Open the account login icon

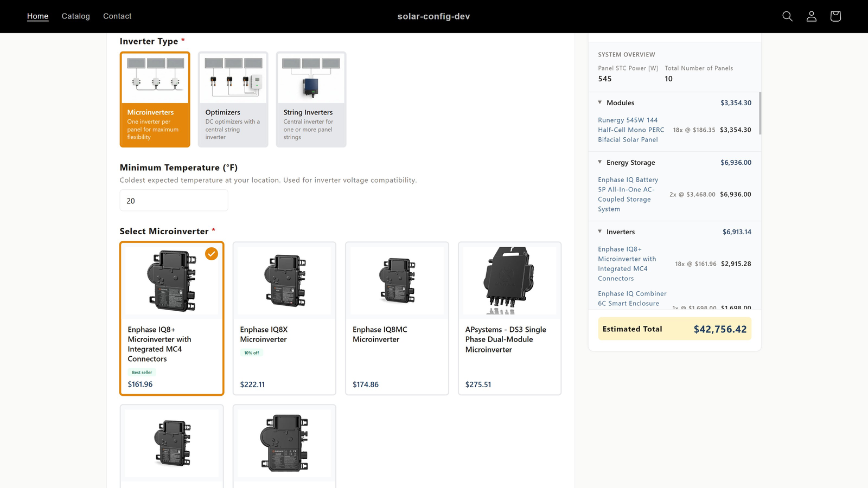pyautogui.click(x=812, y=16)
